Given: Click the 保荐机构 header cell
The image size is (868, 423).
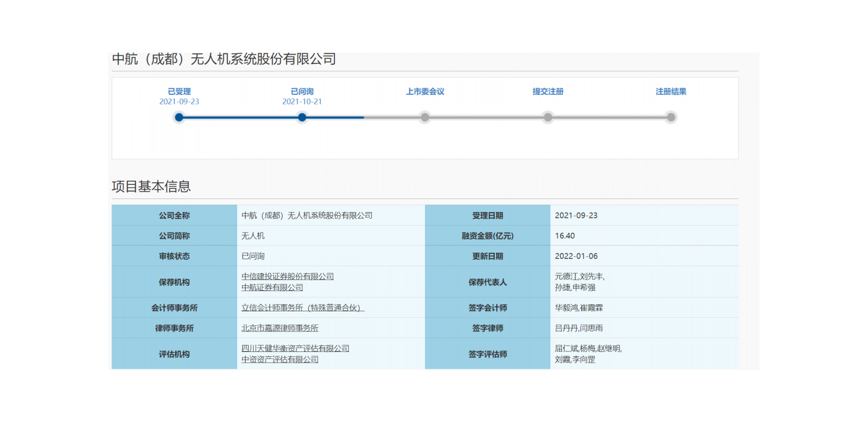Looking at the screenshot, I should click(174, 282).
